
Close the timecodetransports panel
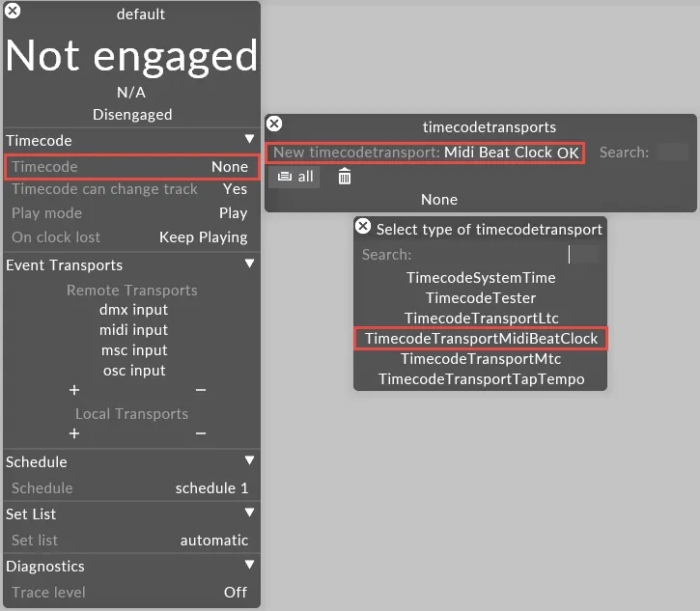(x=274, y=125)
